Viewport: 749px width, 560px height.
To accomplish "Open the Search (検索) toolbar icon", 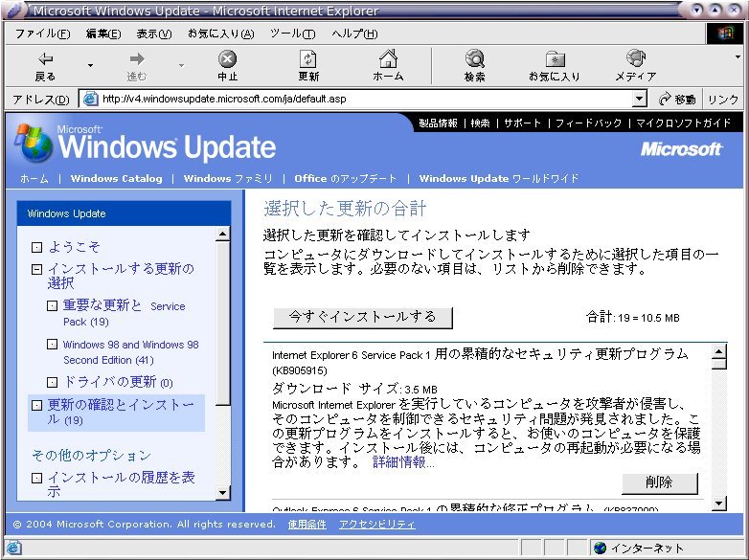I will tap(475, 58).
